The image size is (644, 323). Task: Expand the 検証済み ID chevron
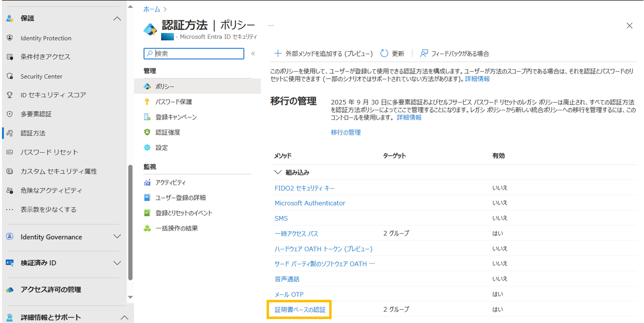tap(117, 263)
